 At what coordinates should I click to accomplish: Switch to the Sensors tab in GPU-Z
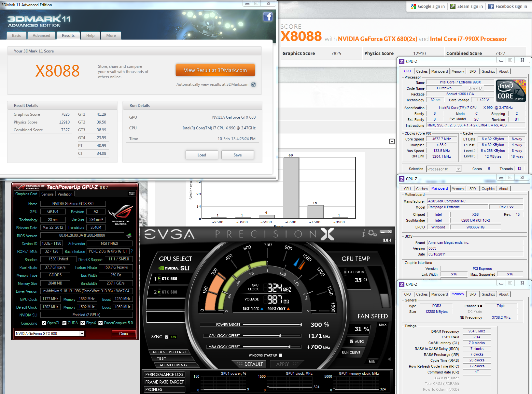pos(48,194)
